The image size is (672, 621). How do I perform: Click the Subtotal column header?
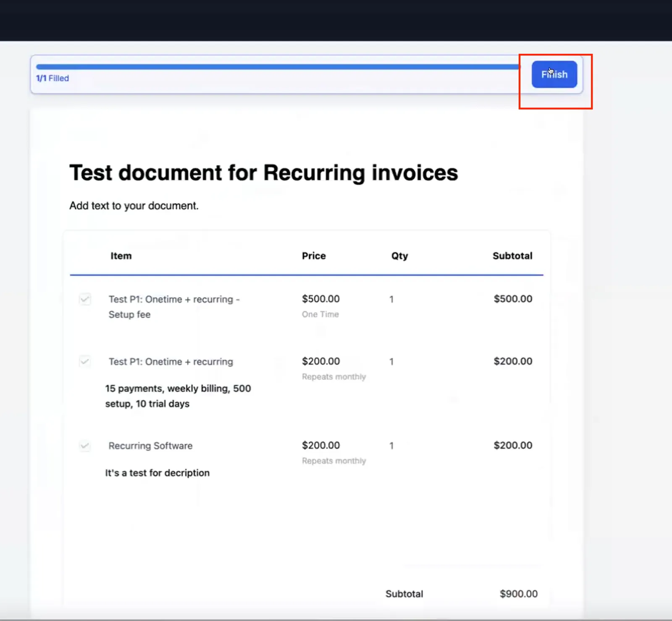coord(512,256)
